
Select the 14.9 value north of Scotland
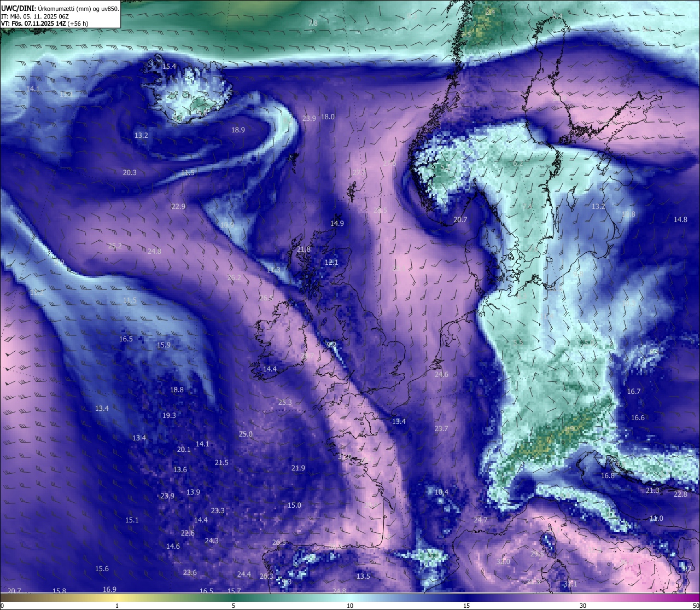click(337, 224)
